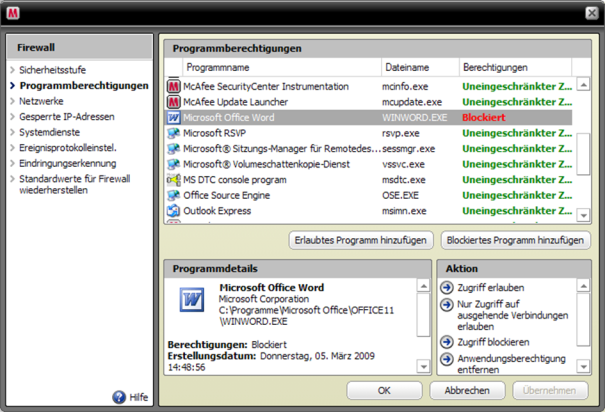Click sessmgr.exe file name cell
The height and width of the screenshot is (412, 605).
tap(409, 149)
